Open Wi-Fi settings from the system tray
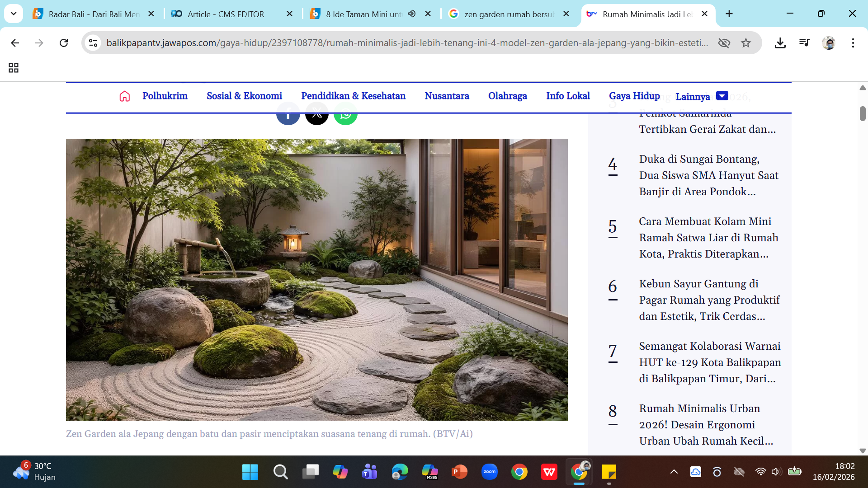The height and width of the screenshot is (488, 868). [761, 472]
